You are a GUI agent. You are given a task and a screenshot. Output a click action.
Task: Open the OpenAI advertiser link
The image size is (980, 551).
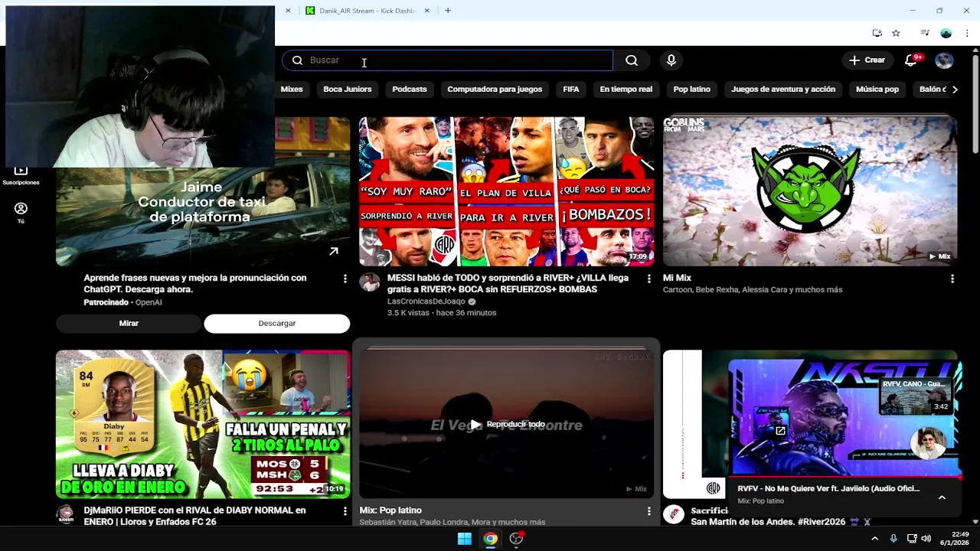[x=149, y=302]
